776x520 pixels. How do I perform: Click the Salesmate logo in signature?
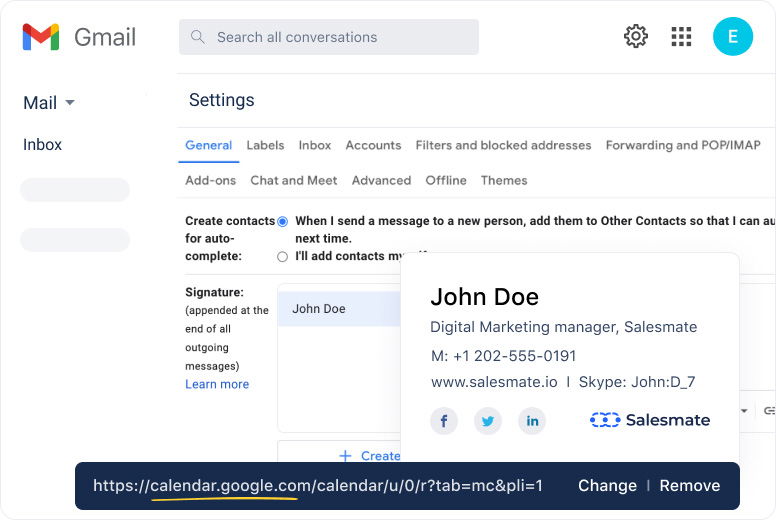pyautogui.click(x=650, y=420)
